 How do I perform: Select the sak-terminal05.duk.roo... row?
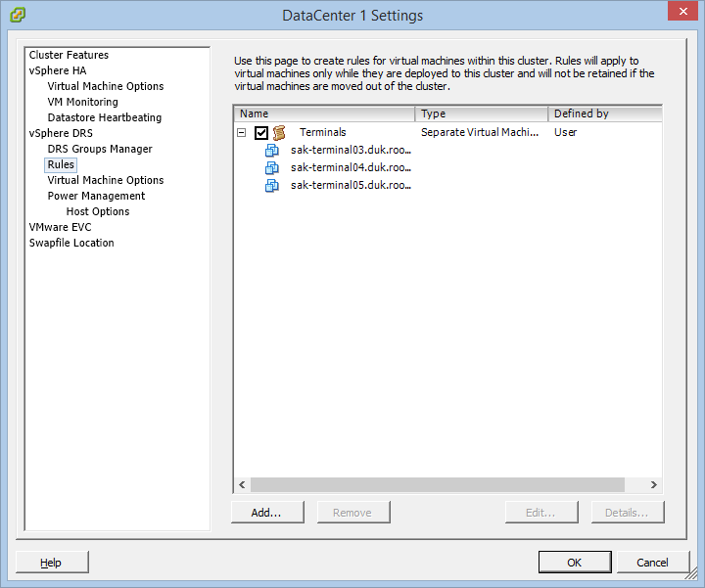351,185
